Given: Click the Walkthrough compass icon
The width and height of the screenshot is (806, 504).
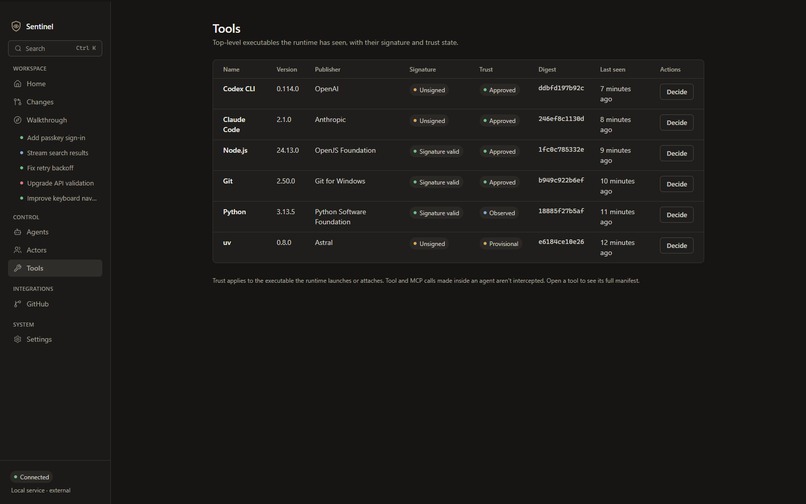Looking at the screenshot, I should point(17,120).
